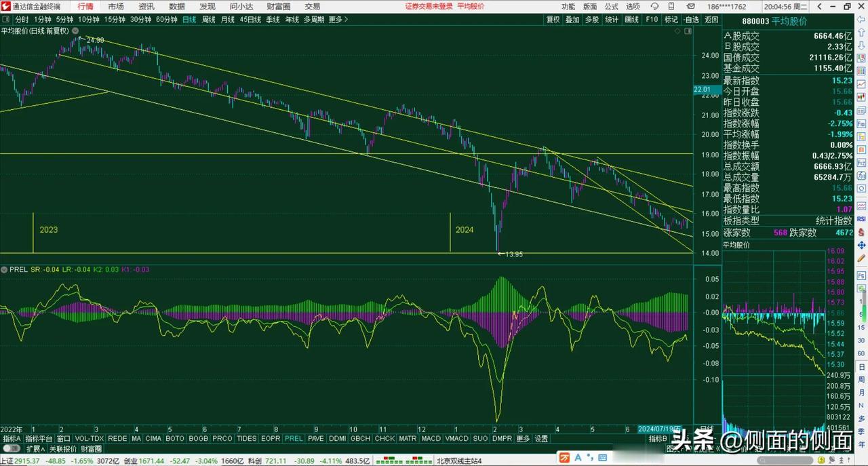
Task: Open the 多周期 multi-period view
Action: 314,20
